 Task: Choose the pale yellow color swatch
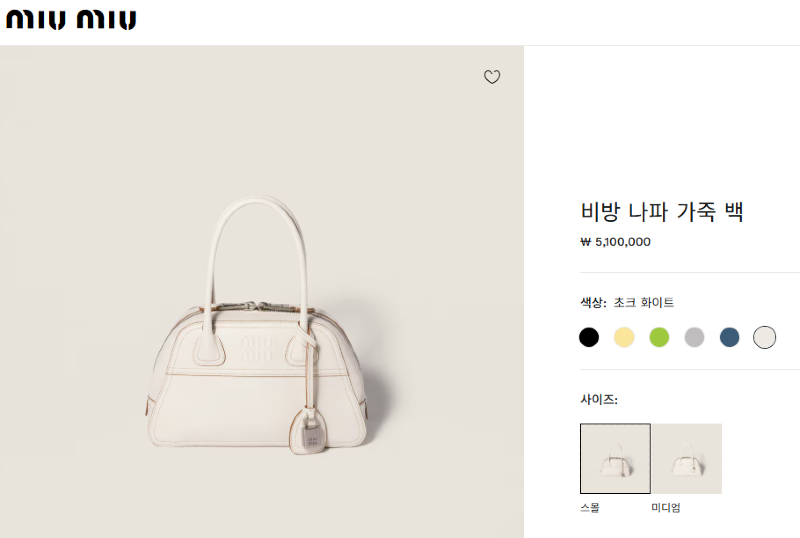point(624,337)
